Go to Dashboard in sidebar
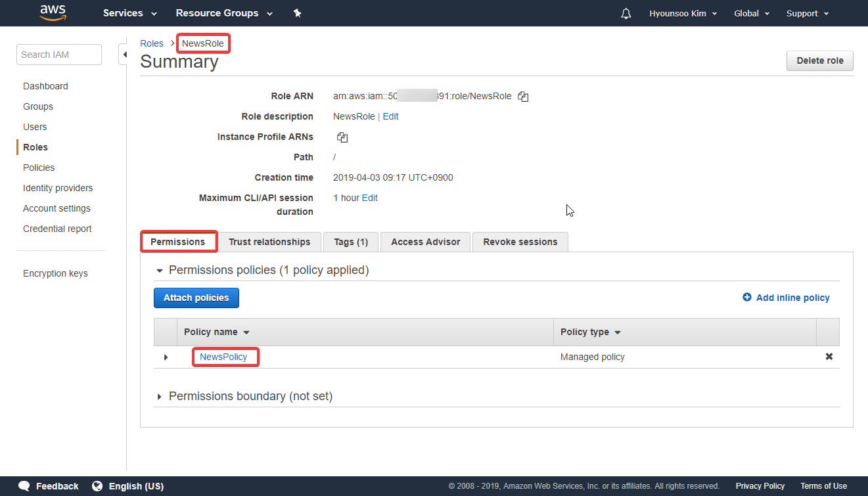The width and height of the screenshot is (868, 496). [x=45, y=86]
